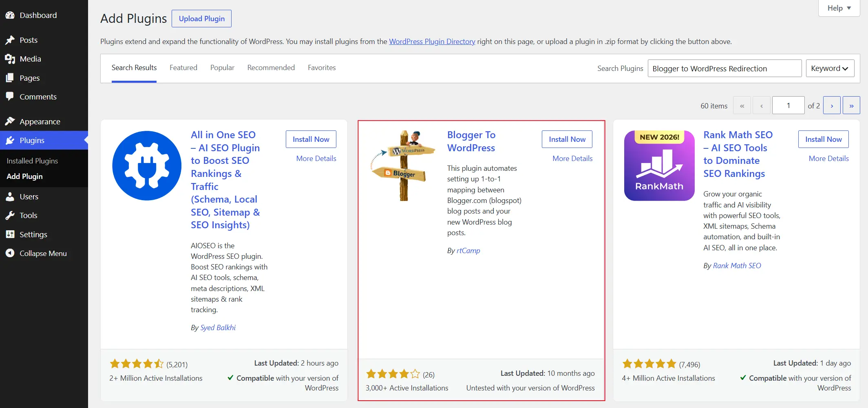Screen dimensions: 868x408
Task: Click the Users person icon
Action: click(10, 196)
